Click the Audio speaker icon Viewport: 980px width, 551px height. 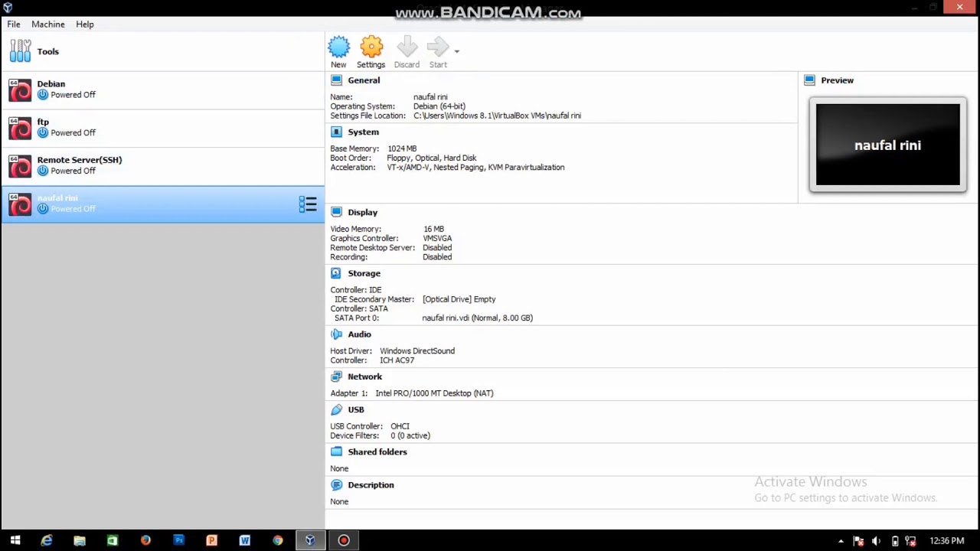[x=336, y=334]
